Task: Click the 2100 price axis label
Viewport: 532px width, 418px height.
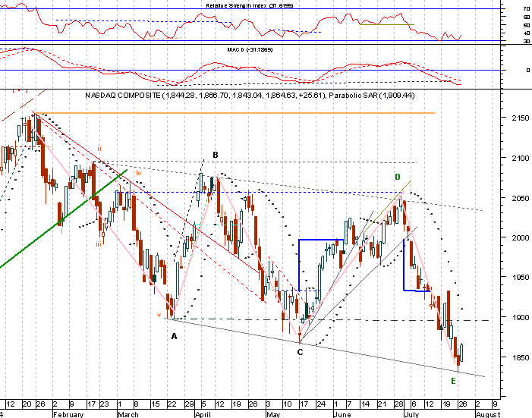Action: pos(520,158)
